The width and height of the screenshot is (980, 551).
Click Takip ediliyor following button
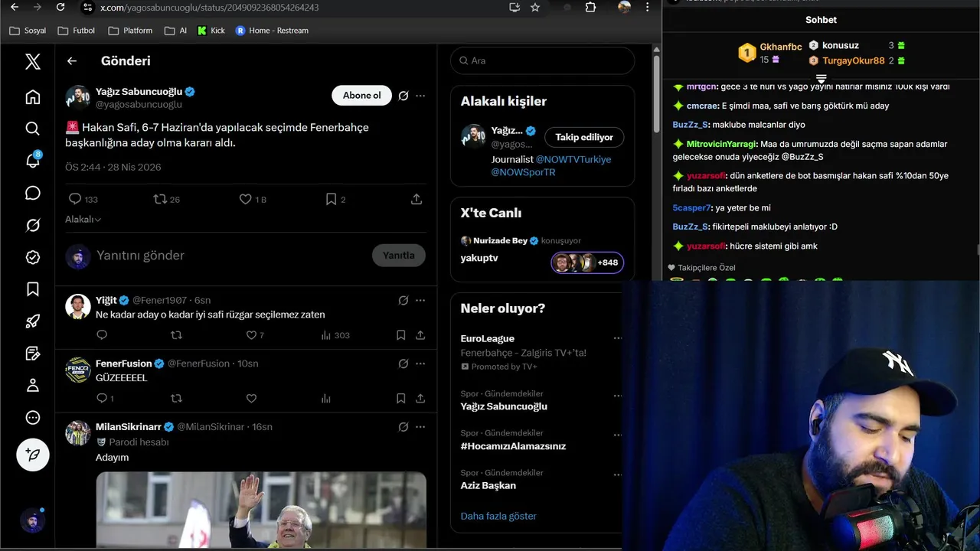tap(584, 137)
